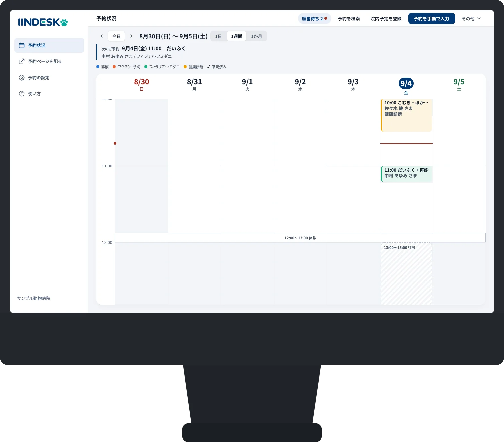Select the 9/3 木 column header
Screen dimensions: 504x442
click(x=353, y=85)
